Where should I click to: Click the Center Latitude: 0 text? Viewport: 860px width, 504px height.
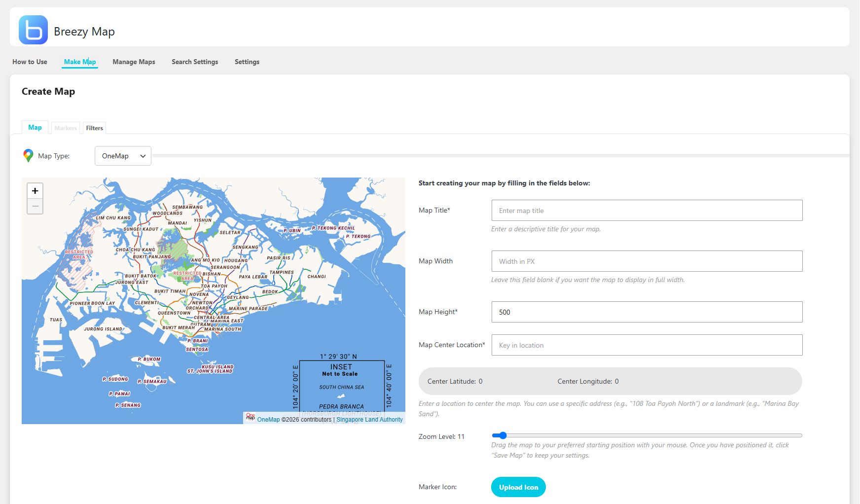pos(455,381)
